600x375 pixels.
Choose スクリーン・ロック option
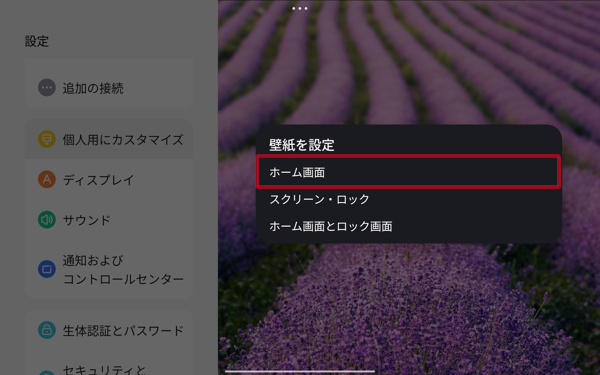point(408,199)
